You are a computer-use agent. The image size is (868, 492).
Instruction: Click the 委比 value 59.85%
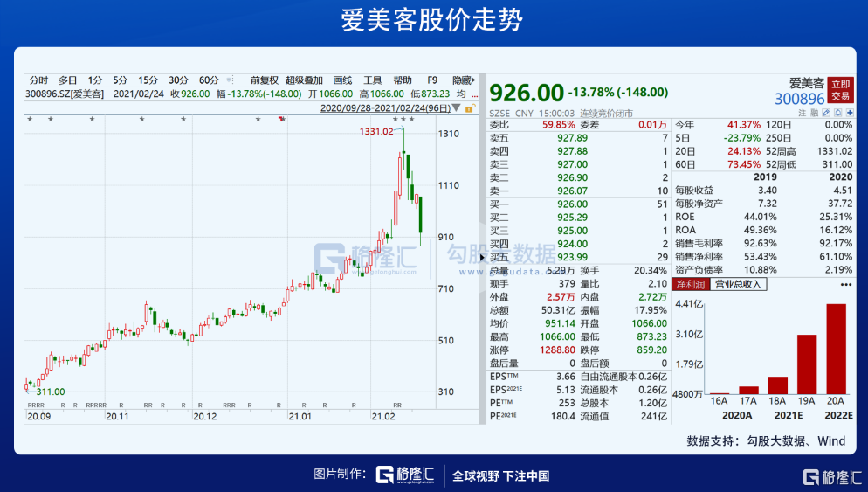click(559, 125)
